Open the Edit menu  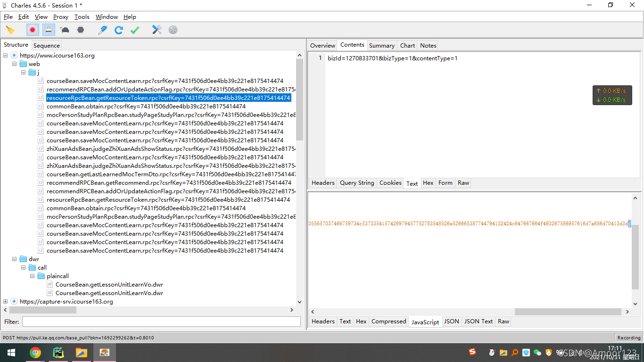tap(24, 17)
